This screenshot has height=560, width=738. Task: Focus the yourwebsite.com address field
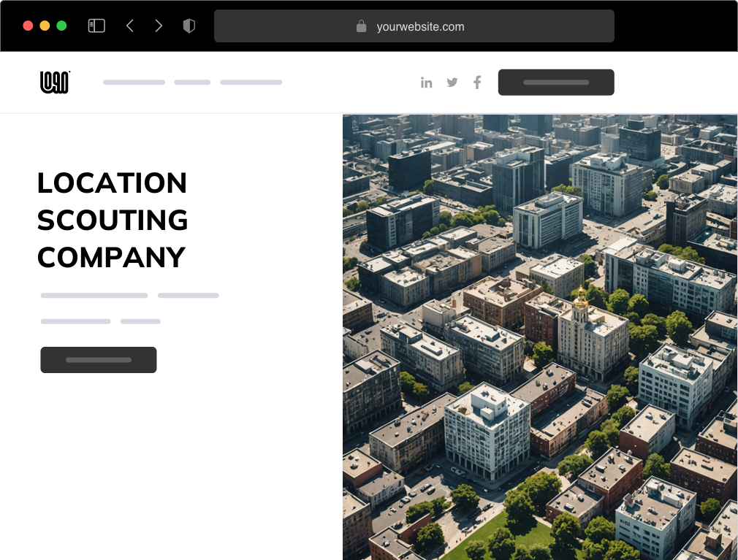click(414, 26)
